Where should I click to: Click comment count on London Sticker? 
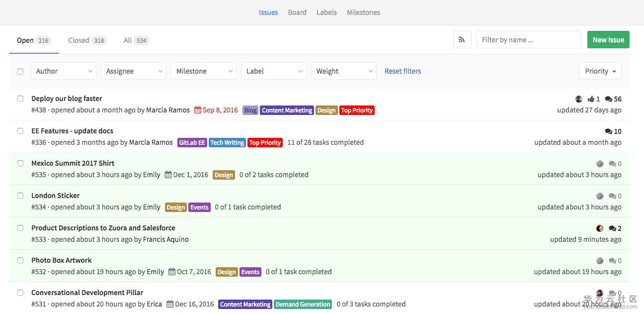pyautogui.click(x=615, y=196)
